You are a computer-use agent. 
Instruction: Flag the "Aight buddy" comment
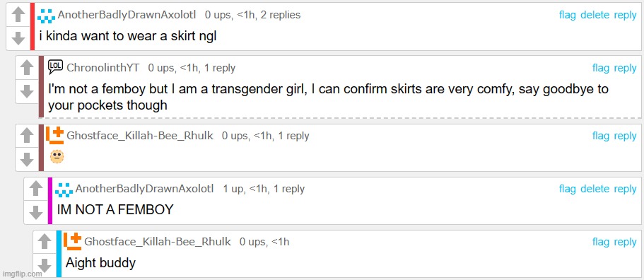[x=600, y=243]
